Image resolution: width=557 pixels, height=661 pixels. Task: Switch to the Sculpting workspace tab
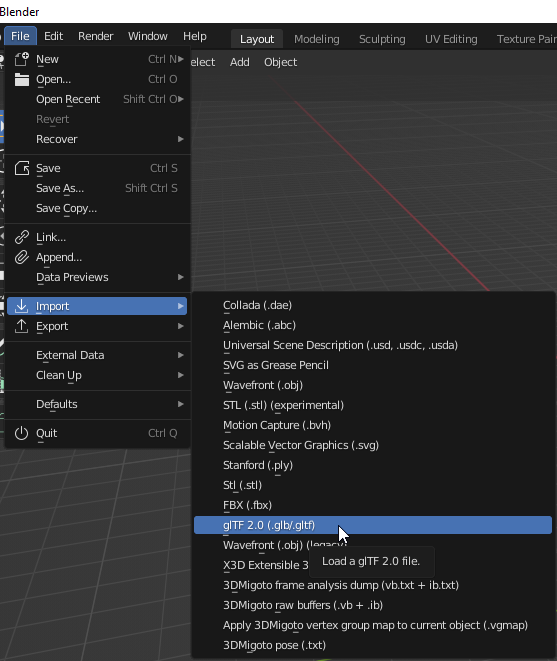pos(382,39)
